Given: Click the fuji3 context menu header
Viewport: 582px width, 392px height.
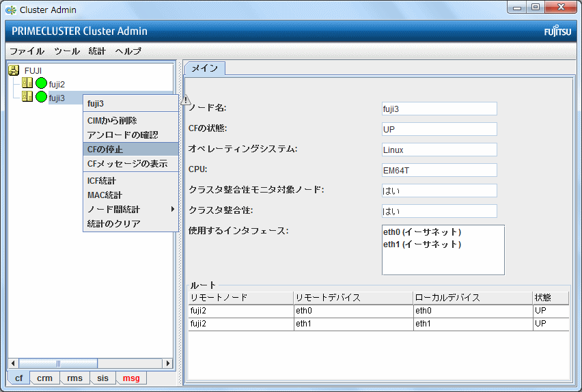Looking at the screenshot, I should tap(130, 104).
